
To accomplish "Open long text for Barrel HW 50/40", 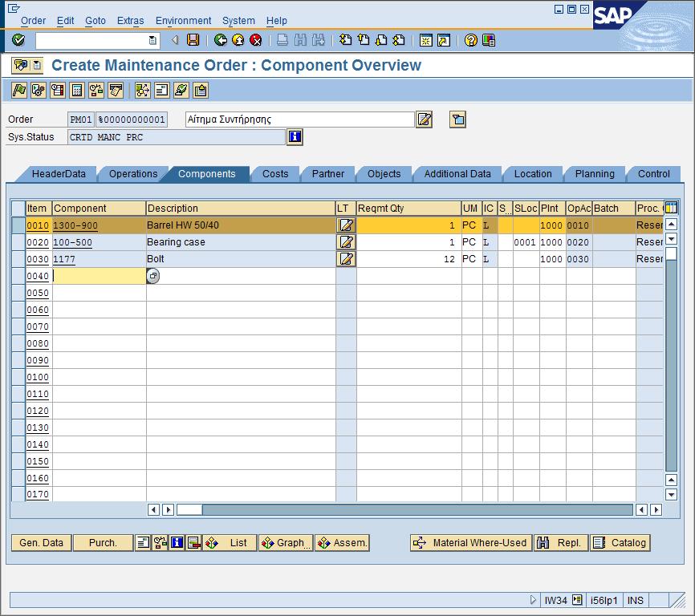I will (346, 225).
